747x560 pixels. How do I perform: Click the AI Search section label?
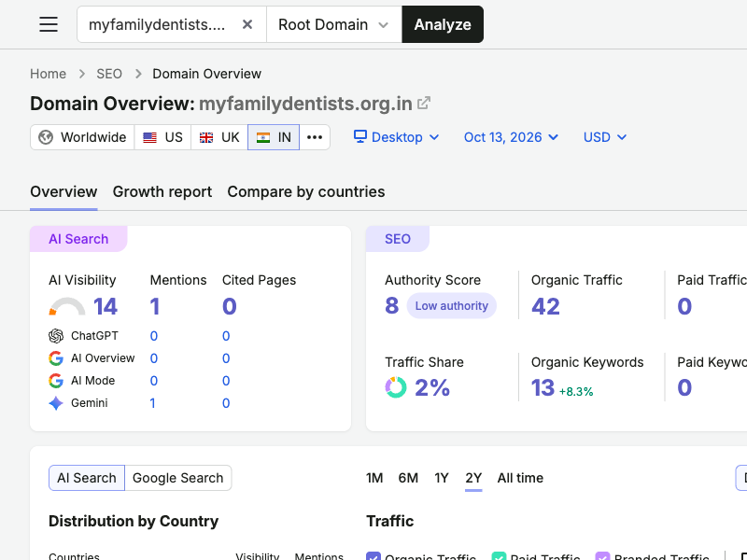coord(78,239)
